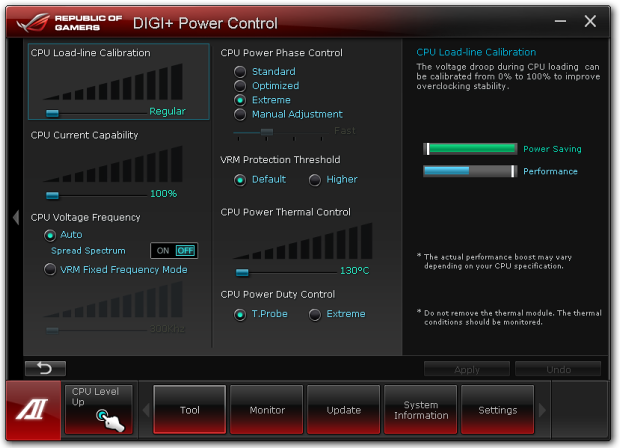Toggle Spread Spectrum ON/OFF switch
Screen dimensions: 620x448
click(174, 251)
